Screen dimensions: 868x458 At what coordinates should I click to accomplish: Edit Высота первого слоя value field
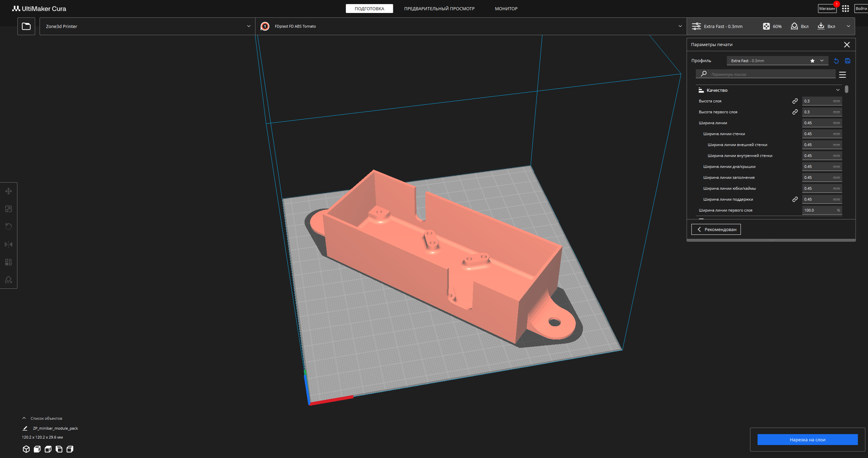click(x=822, y=112)
